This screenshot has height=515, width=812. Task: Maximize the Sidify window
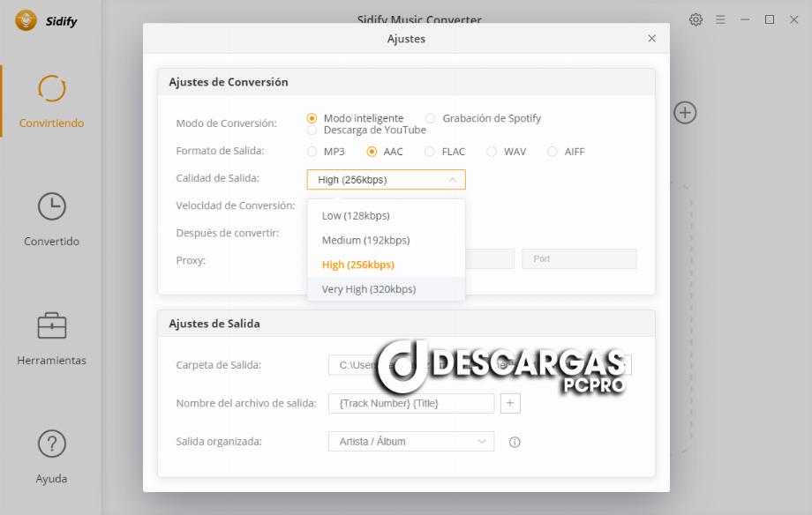(770, 19)
